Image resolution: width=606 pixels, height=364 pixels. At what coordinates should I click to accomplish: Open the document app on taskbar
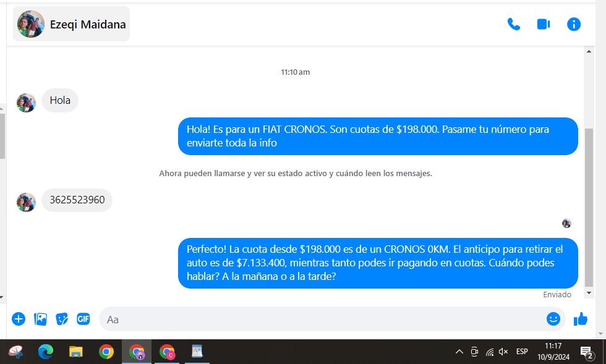197,352
